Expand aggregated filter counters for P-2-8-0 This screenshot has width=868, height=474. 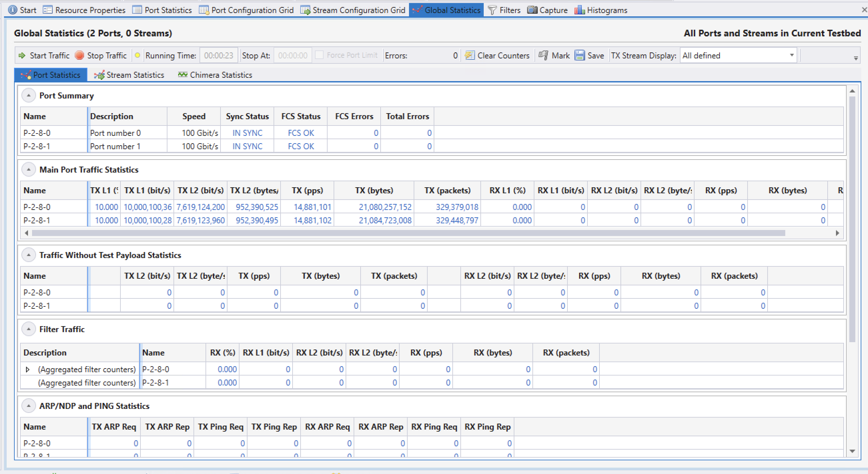(28, 370)
